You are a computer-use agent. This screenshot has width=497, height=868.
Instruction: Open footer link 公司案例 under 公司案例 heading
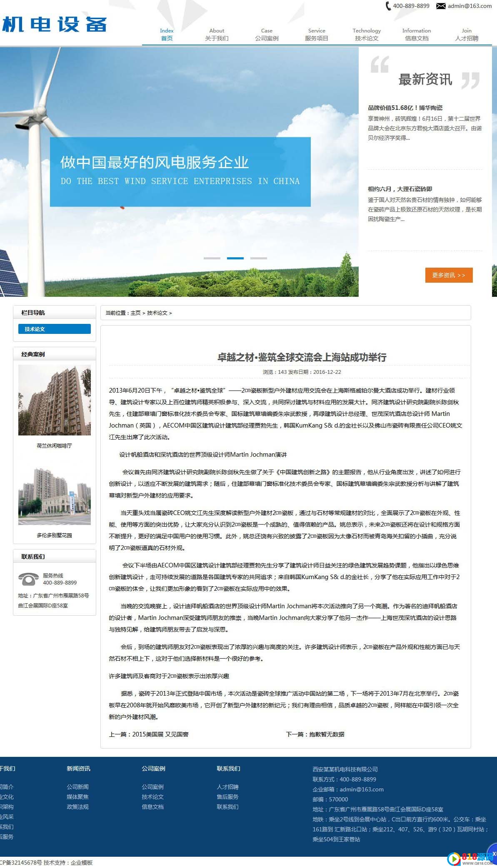click(152, 787)
